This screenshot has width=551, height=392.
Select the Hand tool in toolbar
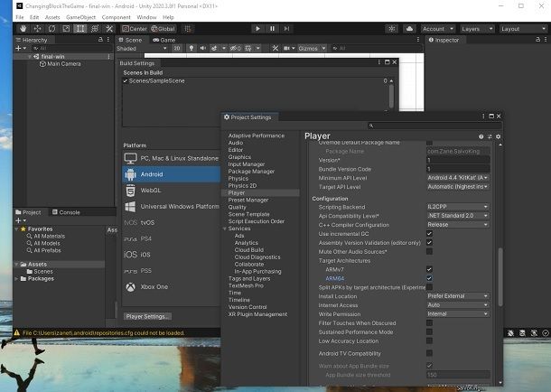click(x=23, y=29)
